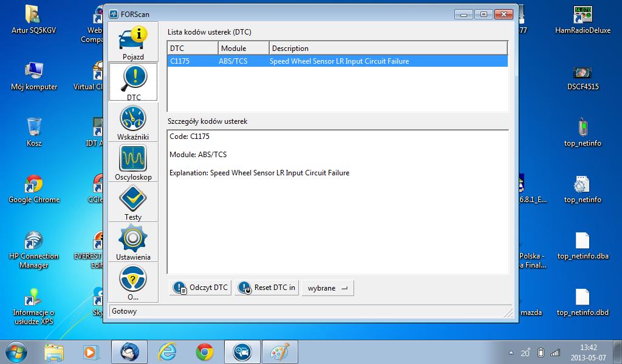
Task: Open the About section with steering wheel icon
Action: [133, 282]
